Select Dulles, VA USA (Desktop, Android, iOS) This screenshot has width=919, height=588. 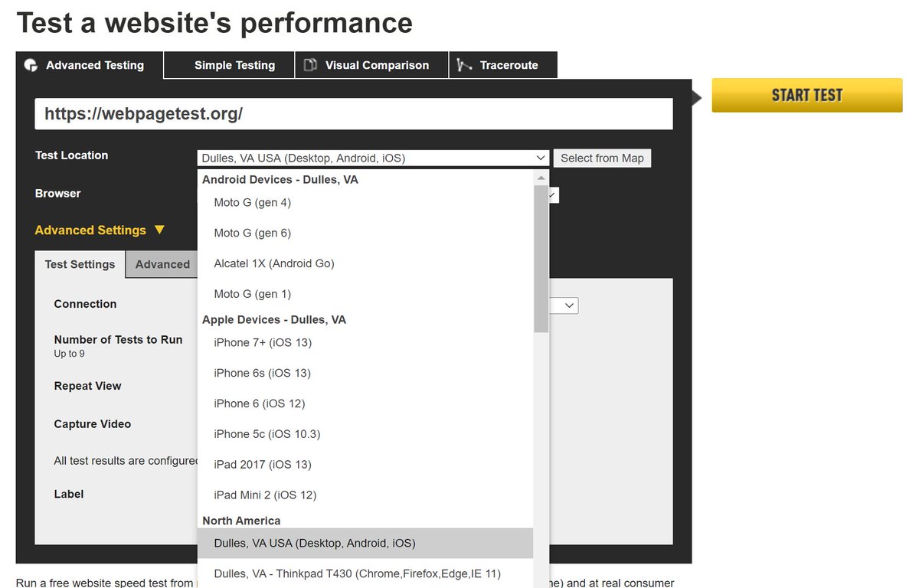[x=365, y=544]
